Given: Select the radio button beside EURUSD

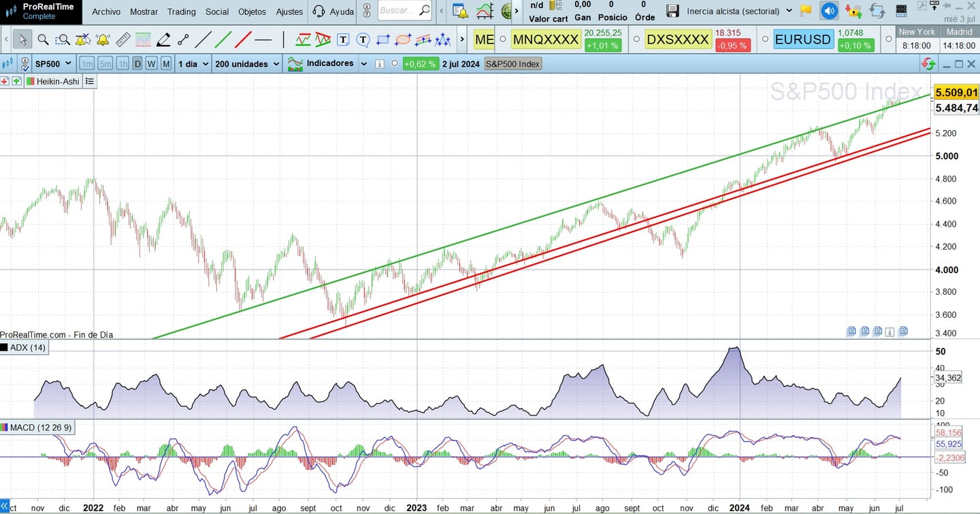Looking at the screenshot, I should (x=764, y=39).
